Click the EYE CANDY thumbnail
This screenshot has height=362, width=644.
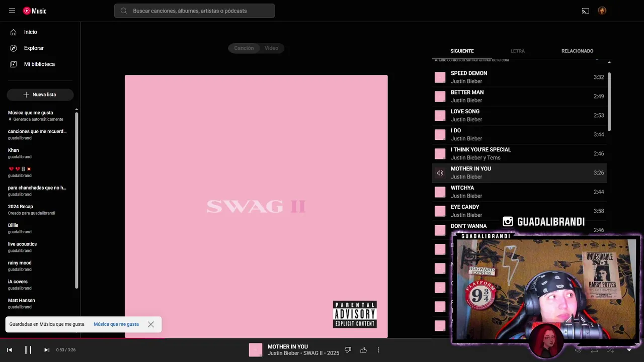[x=440, y=211]
